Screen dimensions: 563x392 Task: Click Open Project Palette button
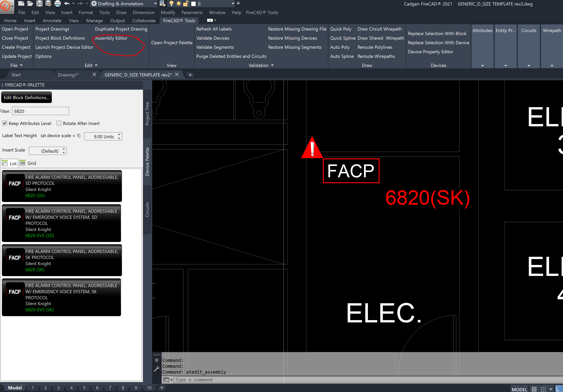point(172,43)
